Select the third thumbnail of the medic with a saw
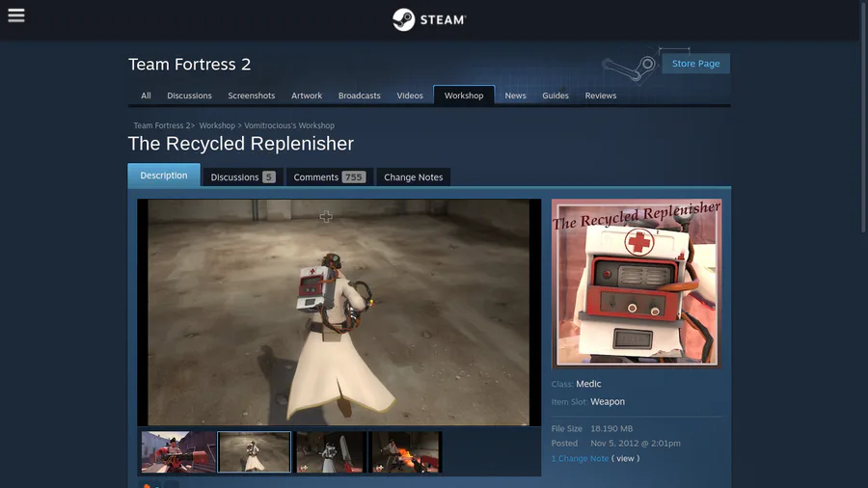 pyautogui.click(x=331, y=452)
